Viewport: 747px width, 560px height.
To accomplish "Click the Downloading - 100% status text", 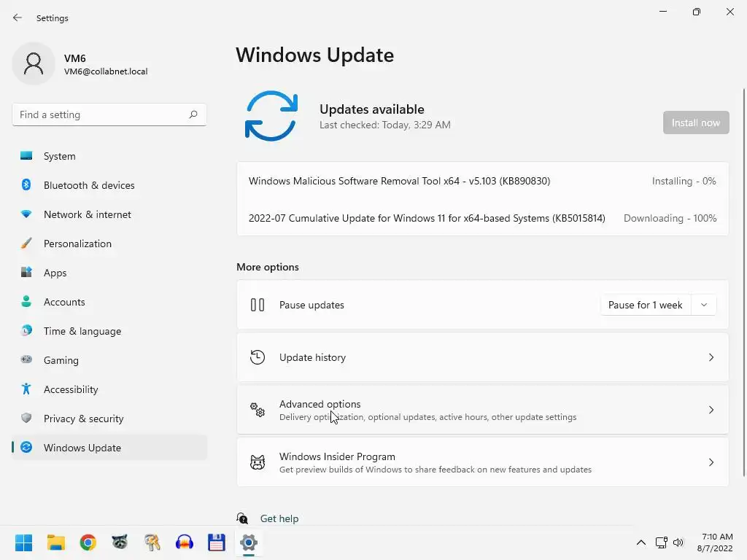I will click(670, 218).
